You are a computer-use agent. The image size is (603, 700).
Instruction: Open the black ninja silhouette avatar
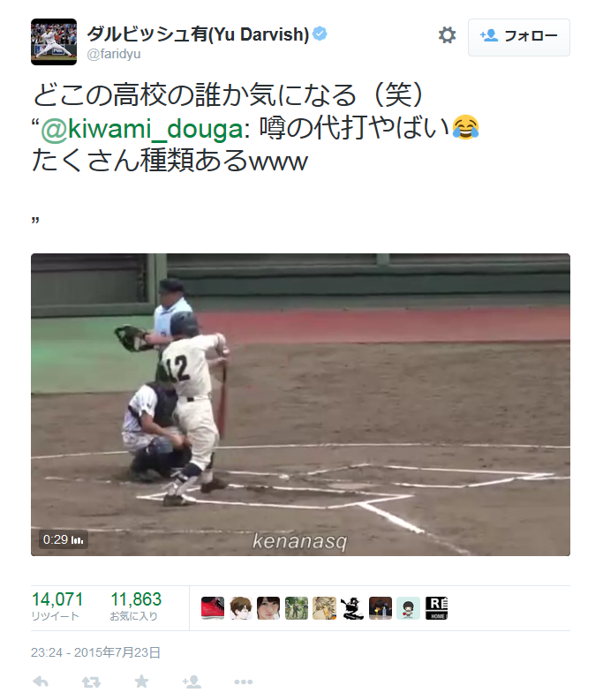click(x=352, y=608)
